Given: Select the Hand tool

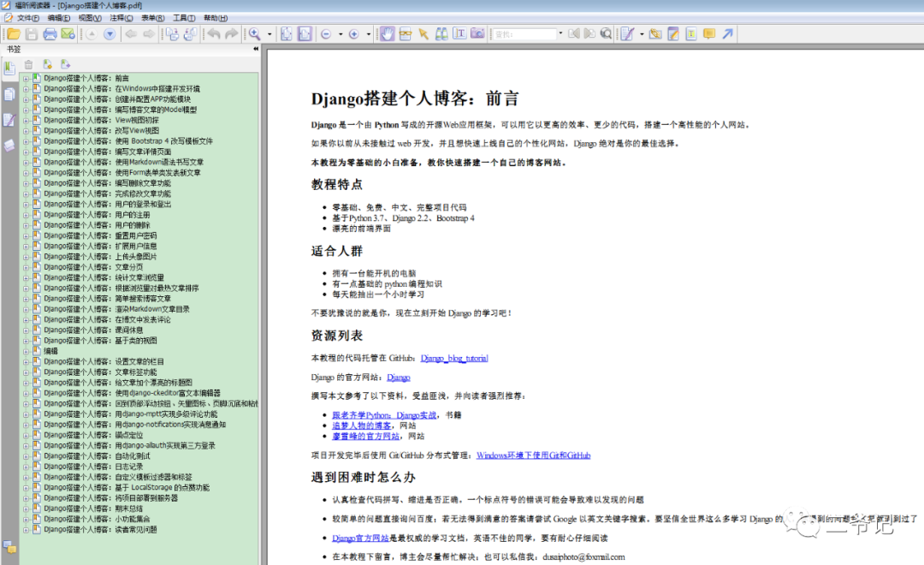Looking at the screenshot, I should coord(388,34).
